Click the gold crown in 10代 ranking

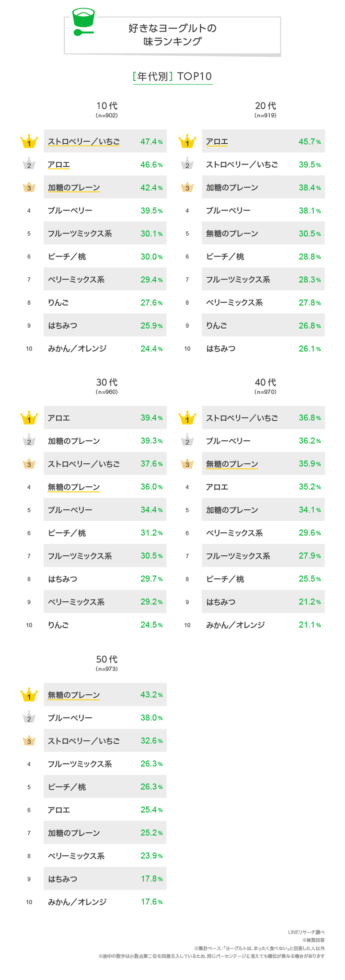point(29,142)
